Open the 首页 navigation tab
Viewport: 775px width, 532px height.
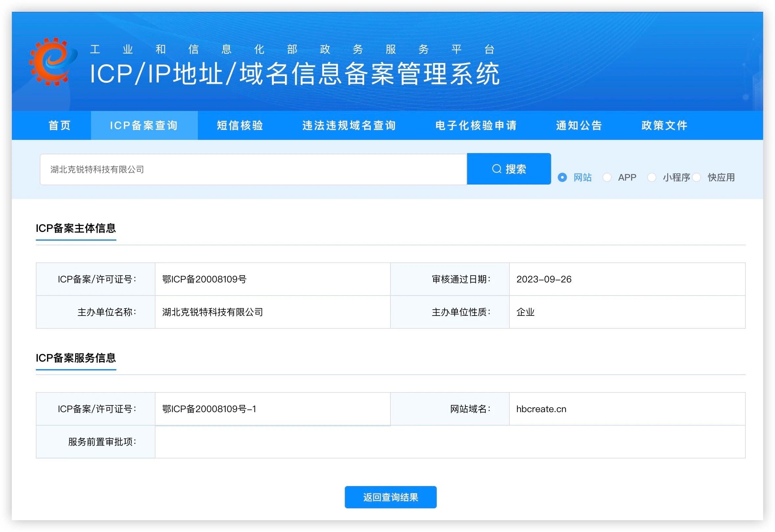(59, 126)
